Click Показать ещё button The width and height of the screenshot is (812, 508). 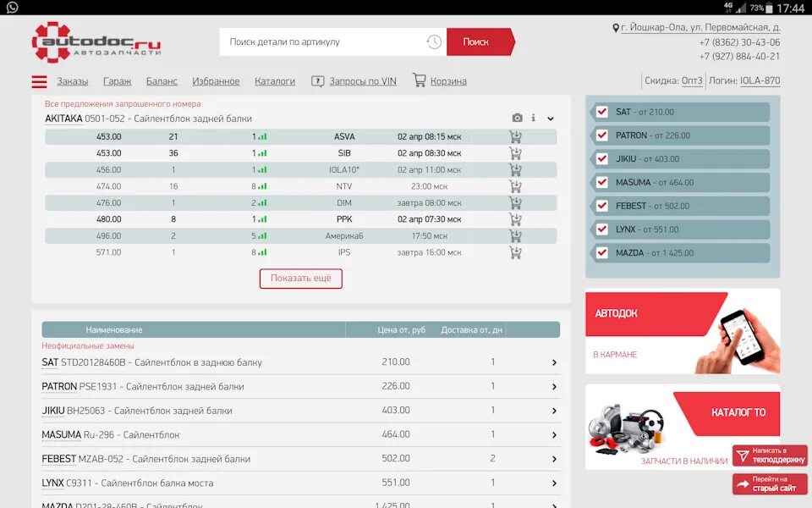click(301, 279)
